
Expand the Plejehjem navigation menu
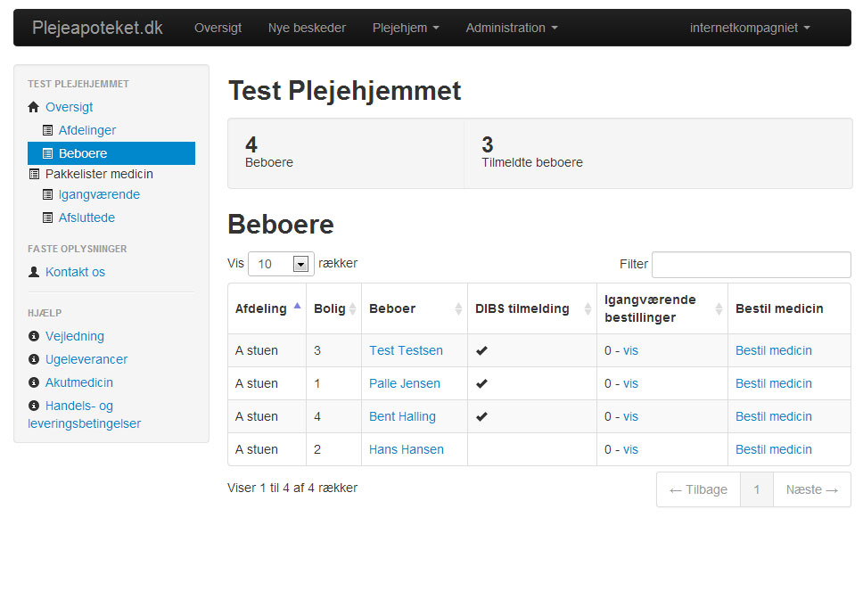(406, 28)
